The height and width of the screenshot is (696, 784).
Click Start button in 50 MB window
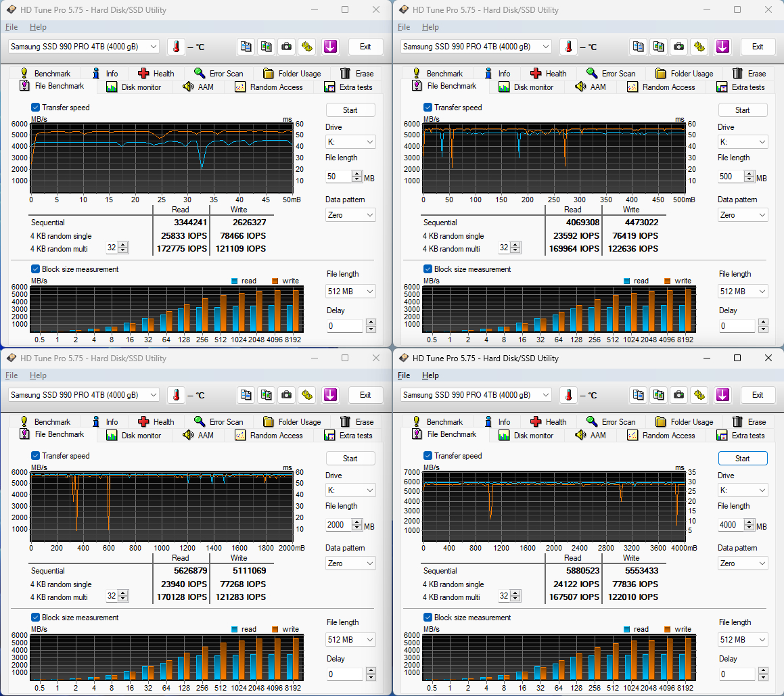pos(350,110)
